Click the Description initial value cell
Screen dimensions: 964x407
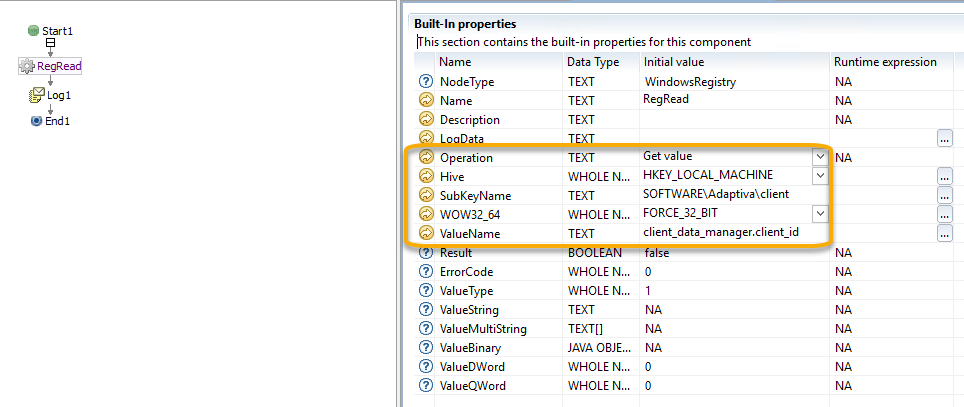tap(735, 119)
